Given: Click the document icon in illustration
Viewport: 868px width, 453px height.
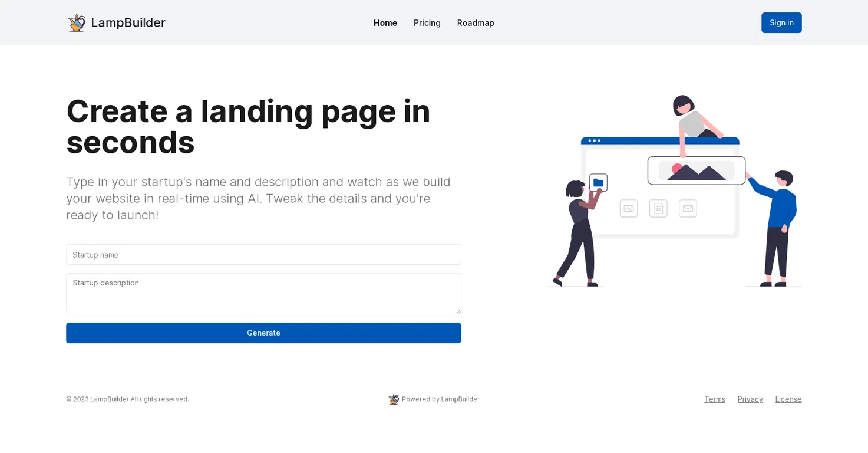Looking at the screenshot, I should (x=658, y=208).
